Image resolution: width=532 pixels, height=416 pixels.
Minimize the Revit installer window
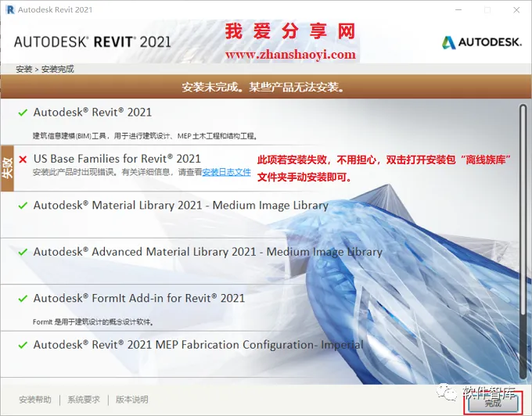point(458,10)
